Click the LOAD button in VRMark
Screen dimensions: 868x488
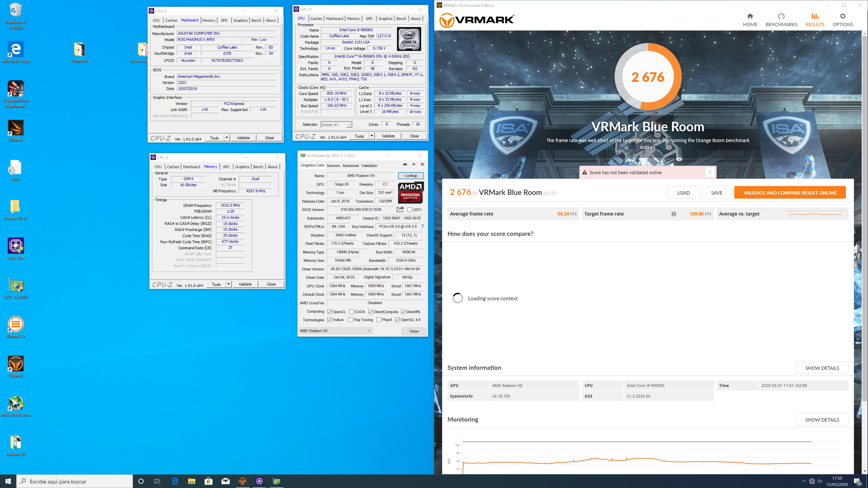[683, 193]
